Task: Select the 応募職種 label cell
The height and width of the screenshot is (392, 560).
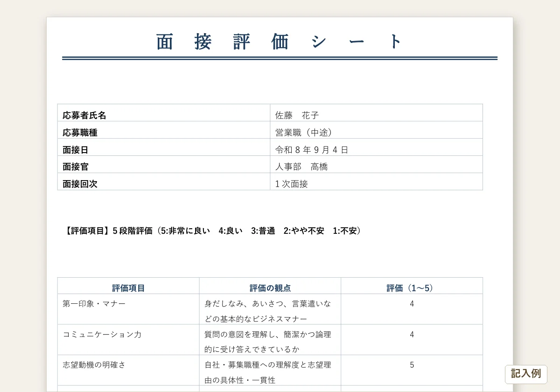Action: (164, 130)
